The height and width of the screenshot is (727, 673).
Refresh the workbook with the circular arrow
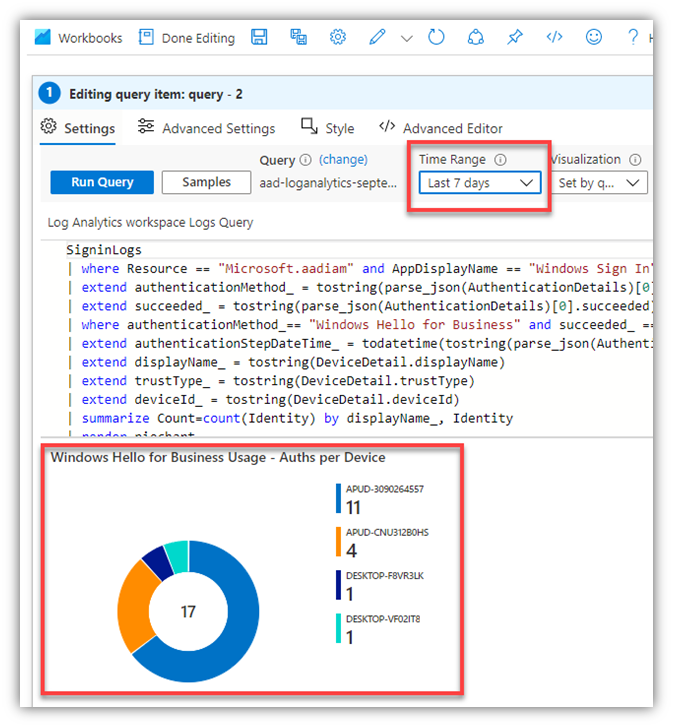click(x=436, y=37)
